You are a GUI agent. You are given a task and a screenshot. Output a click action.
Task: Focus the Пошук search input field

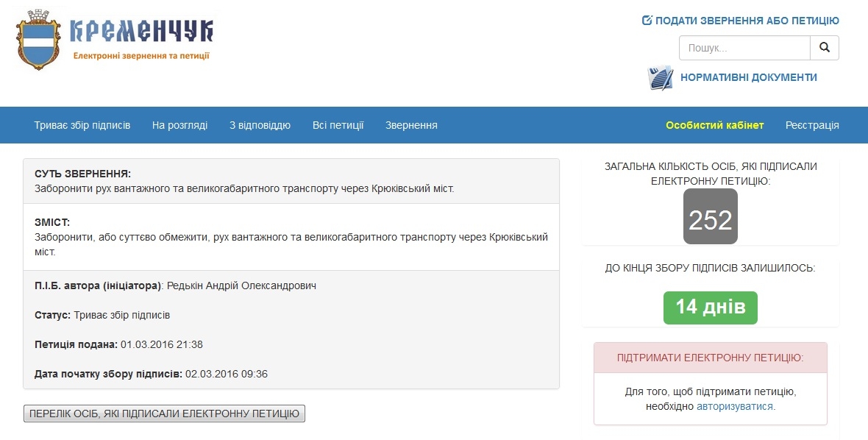click(x=744, y=48)
